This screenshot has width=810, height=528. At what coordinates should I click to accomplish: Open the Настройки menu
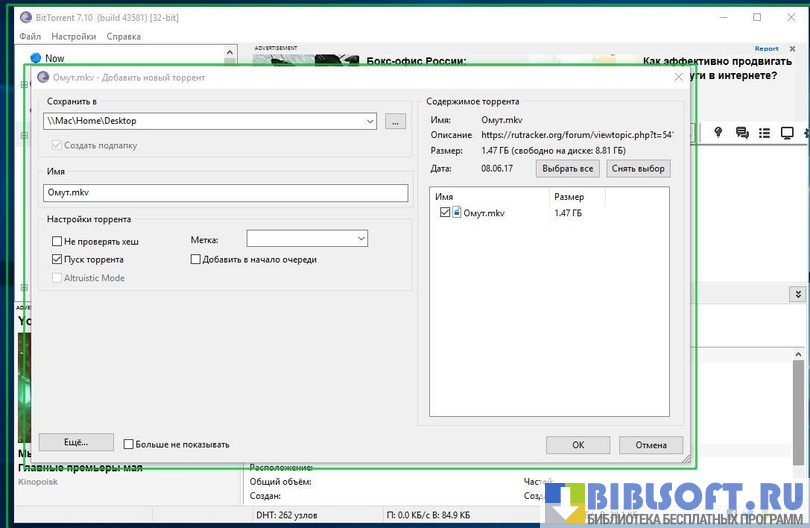pyautogui.click(x=74, y=37)
